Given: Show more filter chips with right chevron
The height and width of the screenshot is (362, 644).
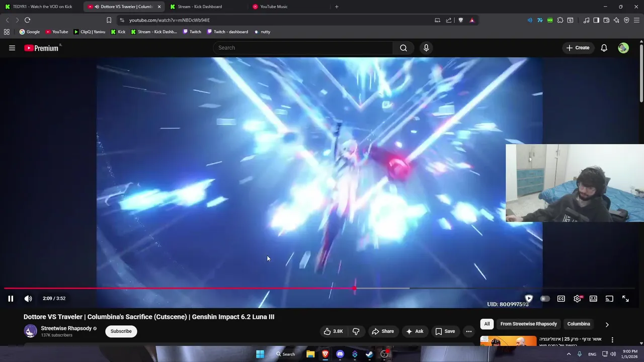Looking at the screenshot, I should pyautogui.click(x=607, y=324).
